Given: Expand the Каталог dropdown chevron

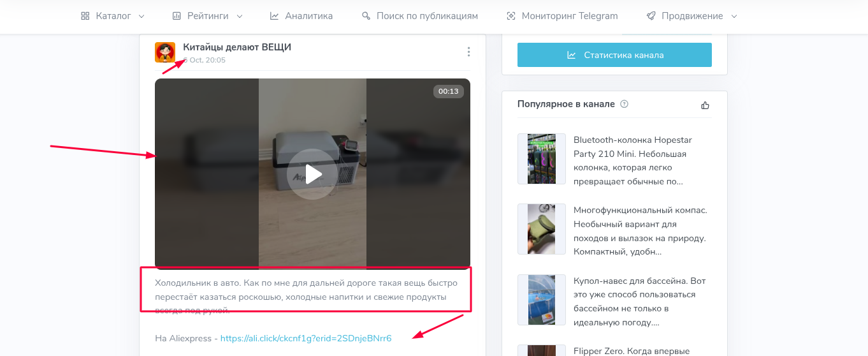Looking at the screenshot, I should click(141, 16).
